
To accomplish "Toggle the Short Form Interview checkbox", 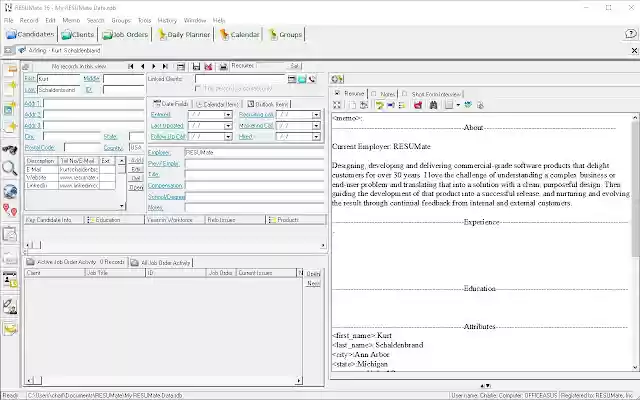I will 405,93.
